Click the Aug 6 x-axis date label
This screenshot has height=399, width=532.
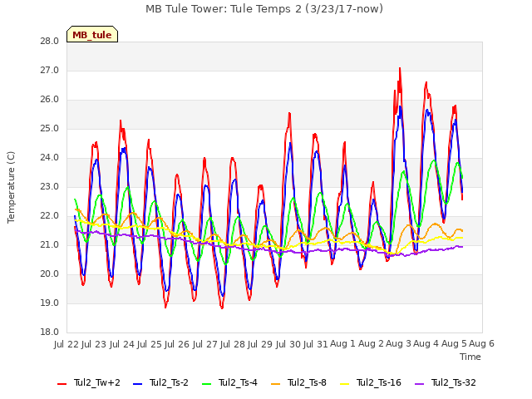[x=481, y=344]
